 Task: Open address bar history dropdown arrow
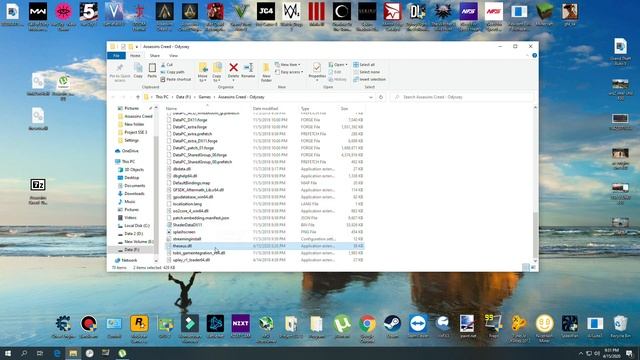click(371, 97)
